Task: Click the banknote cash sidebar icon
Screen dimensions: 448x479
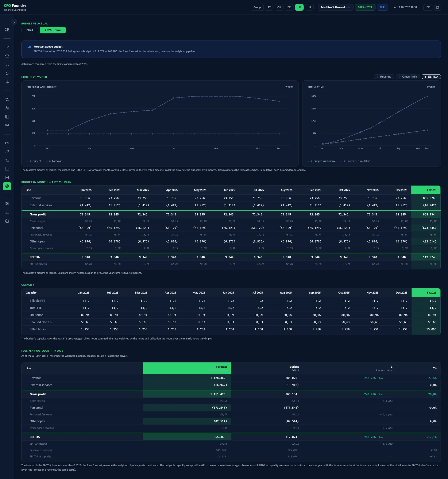Action: 7,143
